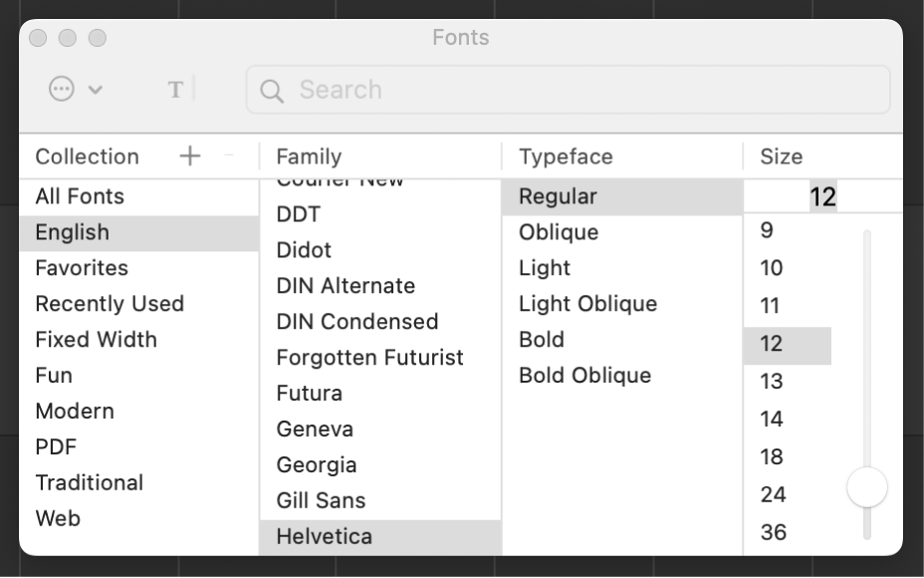
Task: Select font size 24 from list
Action: coord(773,494)
